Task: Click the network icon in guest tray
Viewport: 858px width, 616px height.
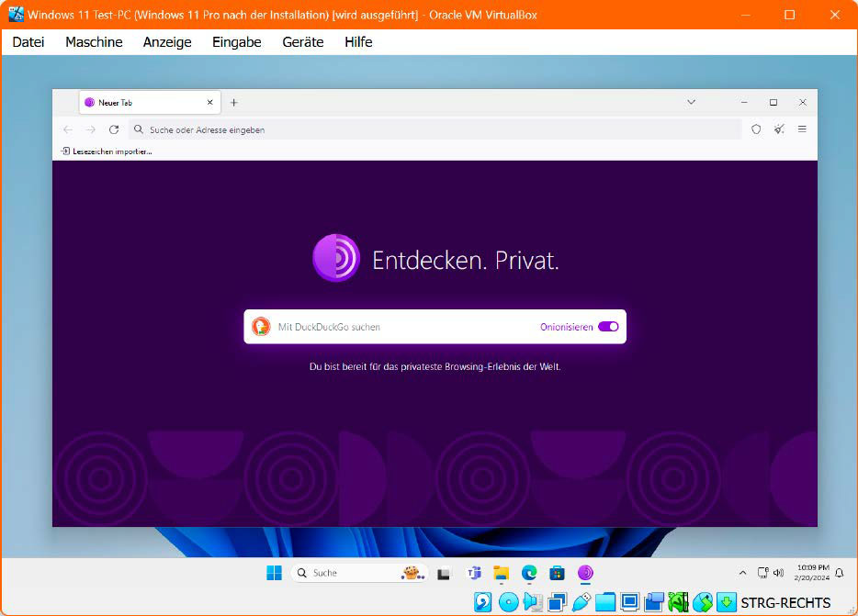Action: point(762,573)
